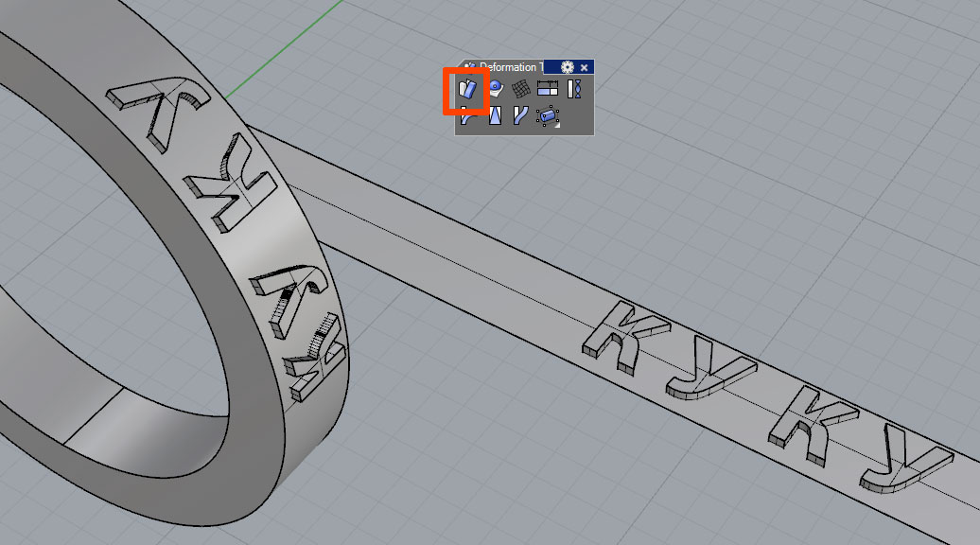Image resolution: width=980 pixels, height=545 pixels.
Task: Click the Deformation Tools toolbar title tab
Action: pos(509,67)
